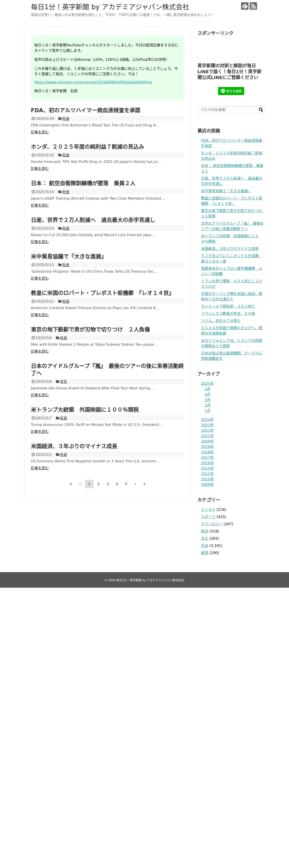Click 文化 category tag on the Arashi article
This screenshot has width=289, height=868.
click(x=64, y=381)
